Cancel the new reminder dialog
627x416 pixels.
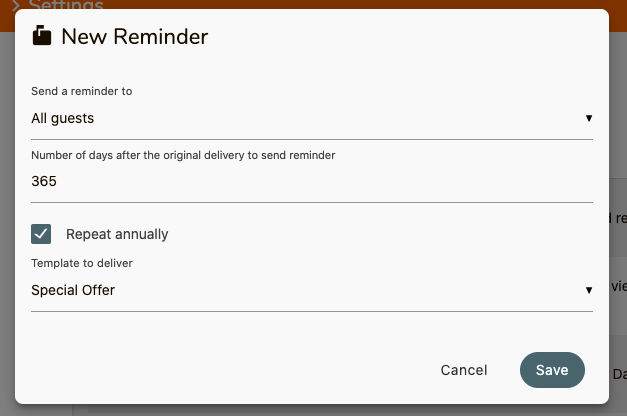(x=464, y=370)
